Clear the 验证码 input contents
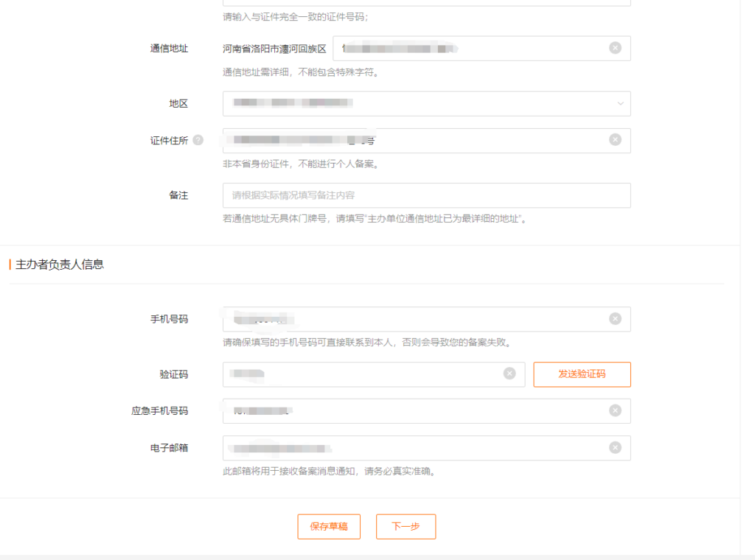 (x=509, y=374)
